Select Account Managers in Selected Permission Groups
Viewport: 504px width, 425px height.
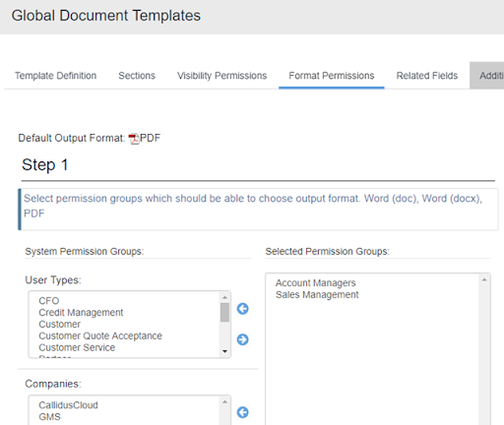(x=315, y=283)
